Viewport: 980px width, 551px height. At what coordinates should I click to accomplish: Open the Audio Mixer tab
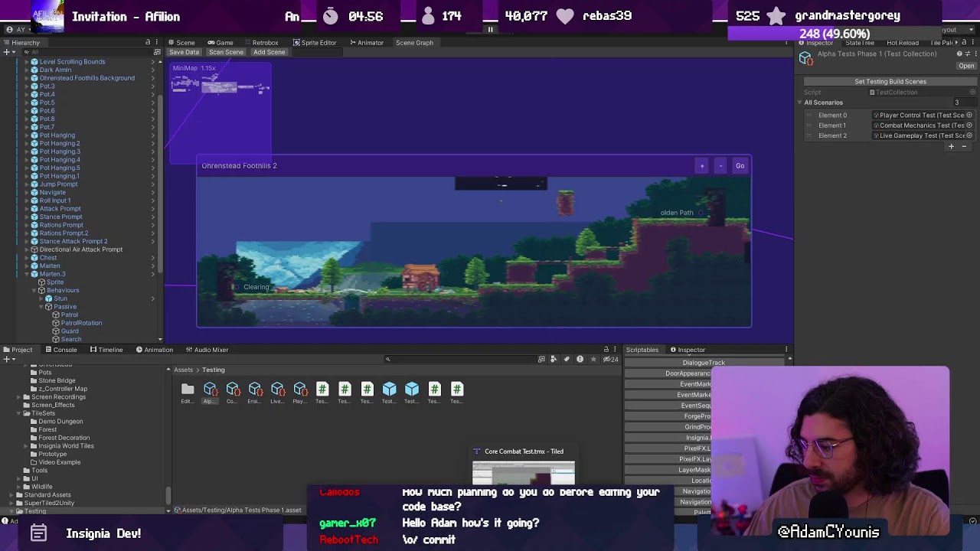point(206,350)
